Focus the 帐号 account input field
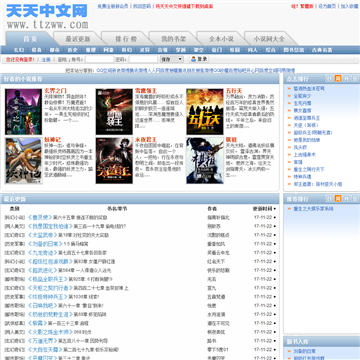This screenshot has width=360, height=360. pyautogui.click(x=100, y=59)
